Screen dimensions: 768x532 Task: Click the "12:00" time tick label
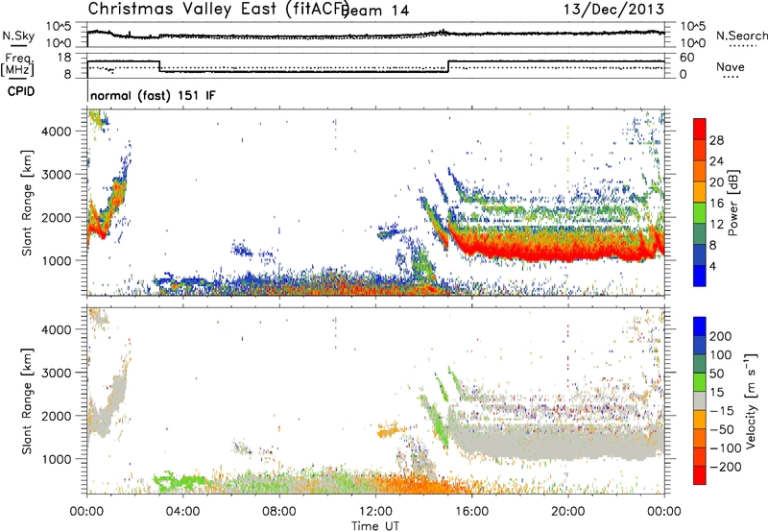coord(375,512)
